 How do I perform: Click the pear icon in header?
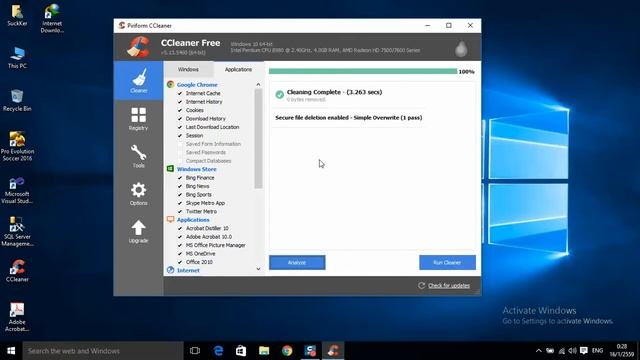pyautogui.click(x=461, y=49)
